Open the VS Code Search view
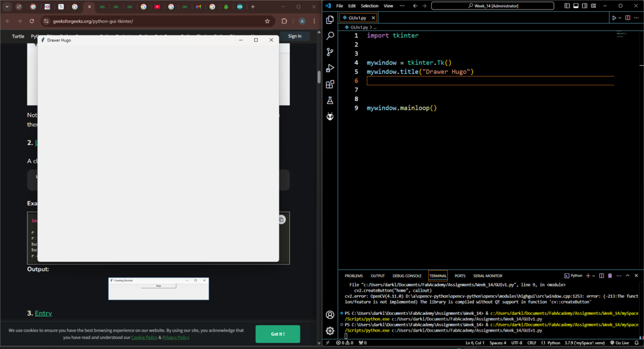The image size is (644, 349). coord(330,36)
